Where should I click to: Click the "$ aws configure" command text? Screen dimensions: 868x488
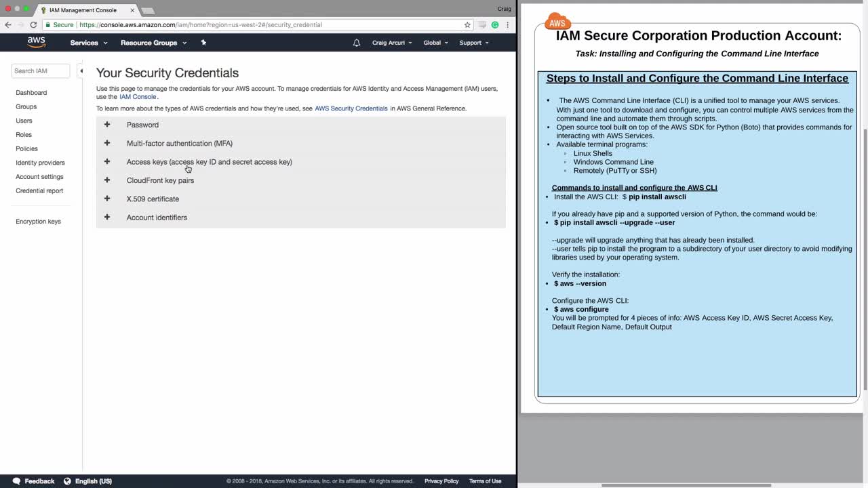[x=581, y=309]
